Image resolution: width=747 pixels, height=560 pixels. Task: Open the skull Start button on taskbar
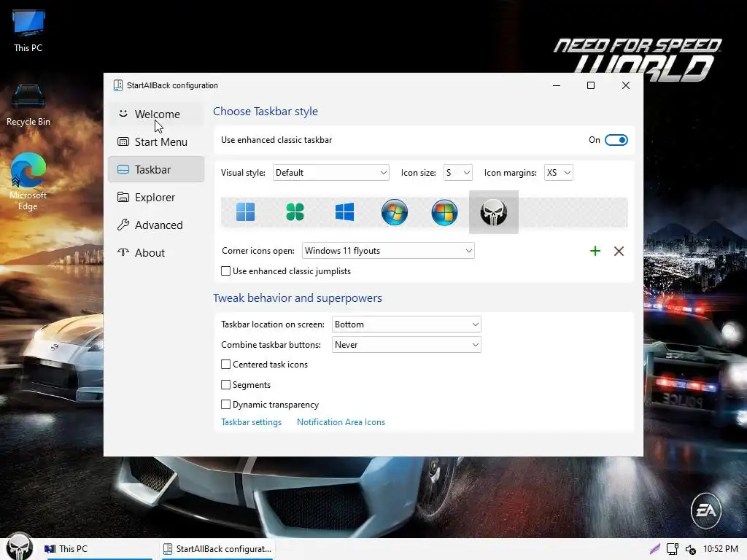19,547
